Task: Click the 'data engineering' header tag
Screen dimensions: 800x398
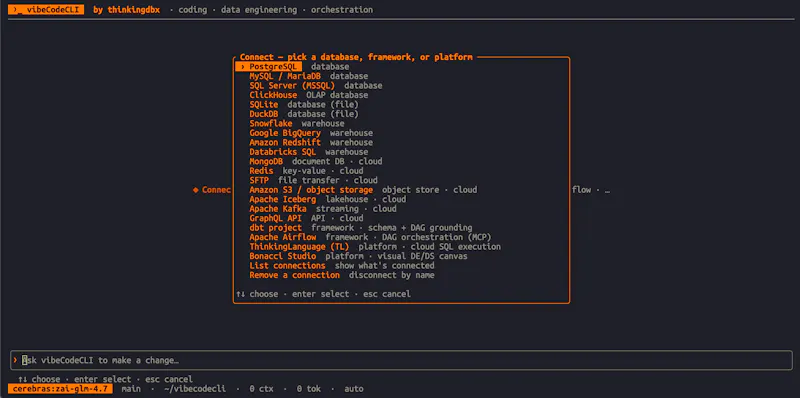Action: click(259, 10)
